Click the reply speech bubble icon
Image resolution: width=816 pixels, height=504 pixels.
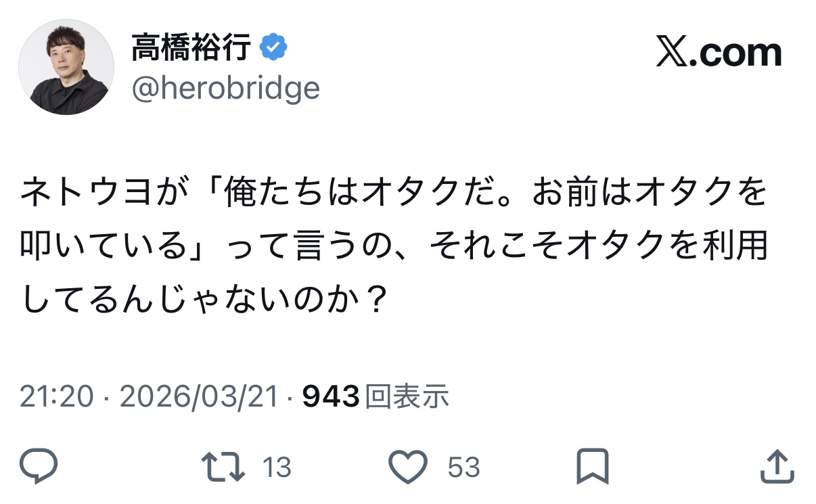pos(39,466)
